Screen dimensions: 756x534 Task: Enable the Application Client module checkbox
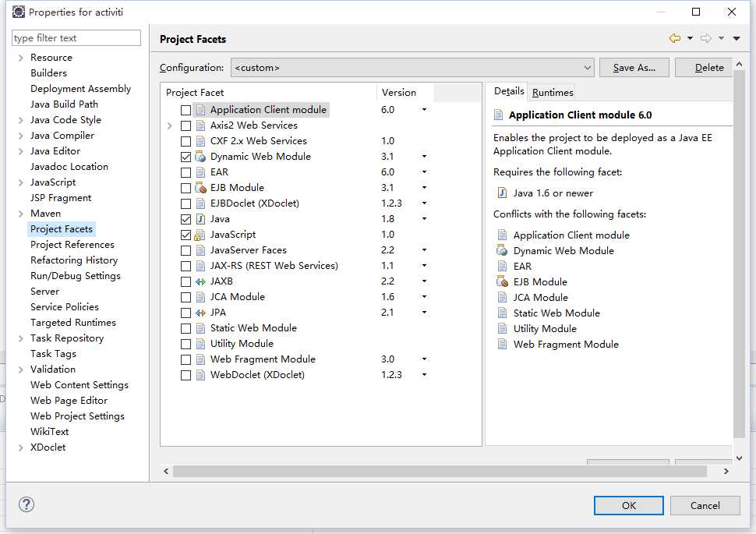185,110
